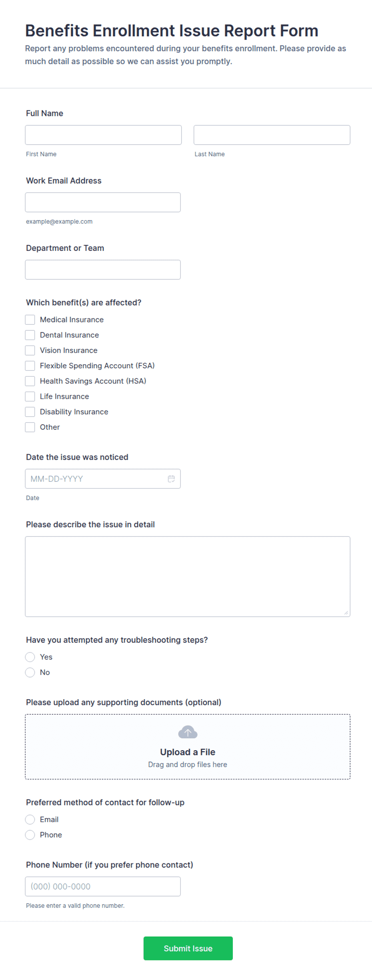Submit the form with Submit Issue button
Viewport: 372px width, 980px height.
pyautogui.click(x=188, y=948)
